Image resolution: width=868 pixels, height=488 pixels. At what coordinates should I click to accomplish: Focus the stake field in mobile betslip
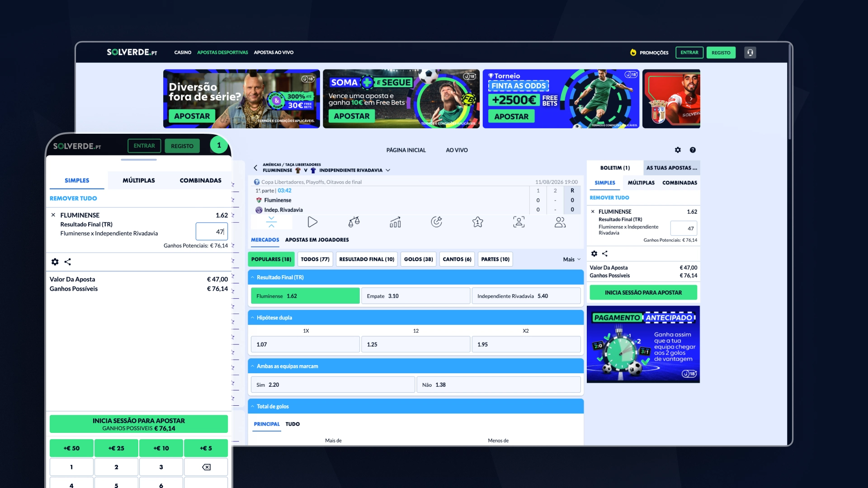click(x=212, y=232)
